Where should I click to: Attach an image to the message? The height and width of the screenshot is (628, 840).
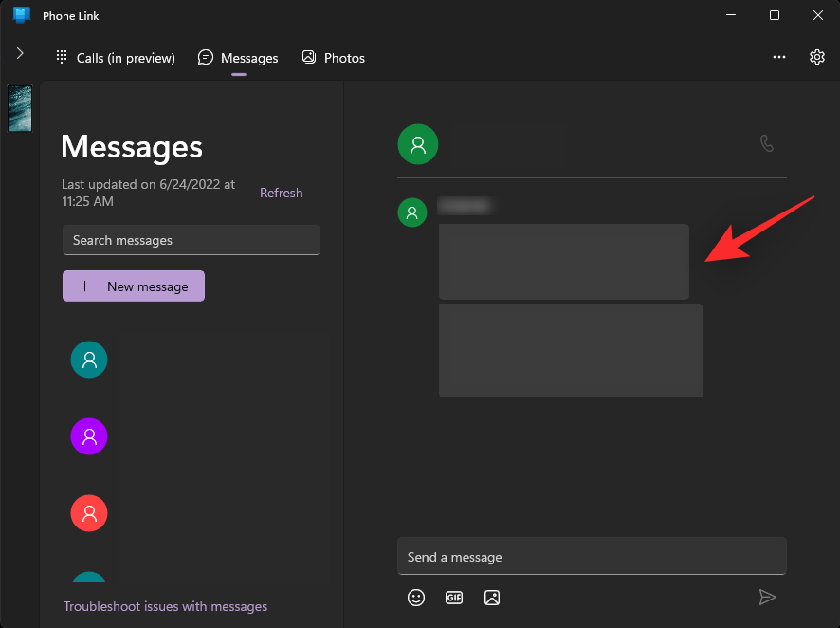[492, 598]
